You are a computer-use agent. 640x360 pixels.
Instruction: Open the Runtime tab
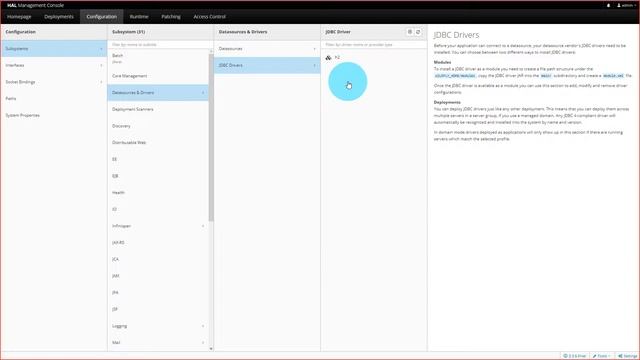(x=139, y=17)
